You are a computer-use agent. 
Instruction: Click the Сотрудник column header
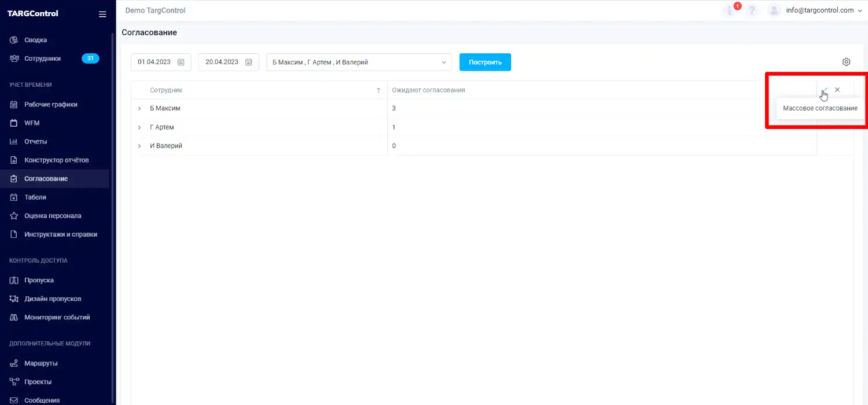166,90
